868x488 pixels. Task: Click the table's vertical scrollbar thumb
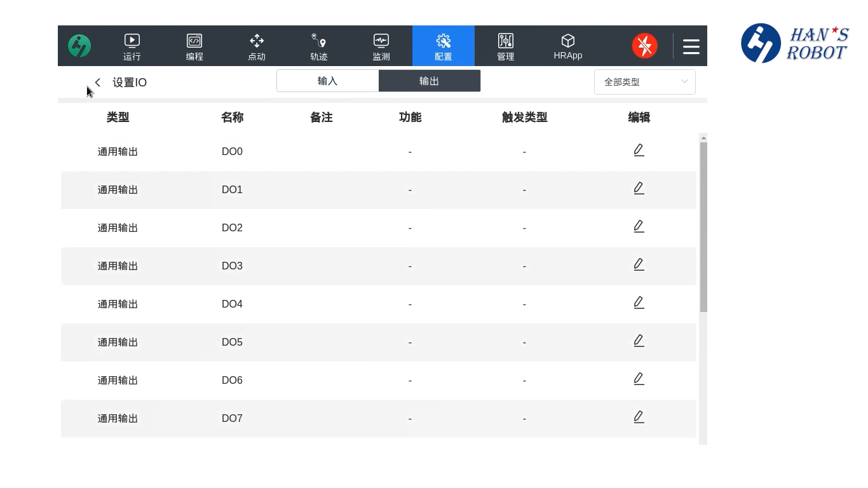pos(703,227)
